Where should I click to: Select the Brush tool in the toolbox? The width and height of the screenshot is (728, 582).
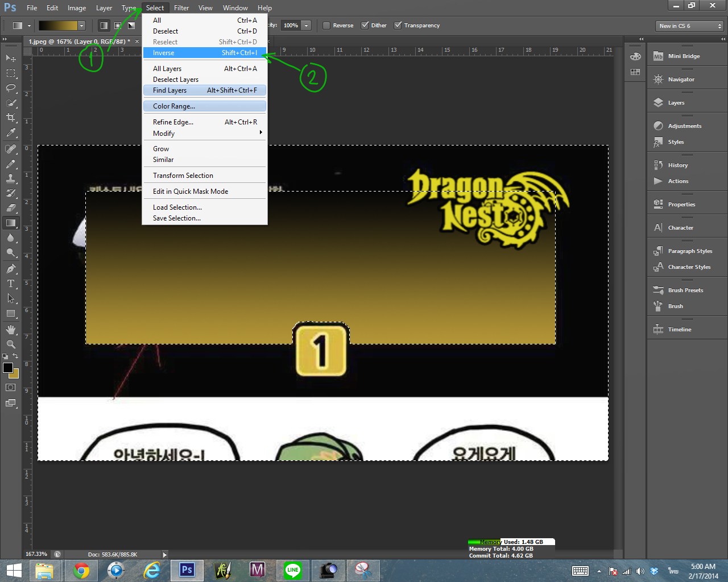(11, 164)
